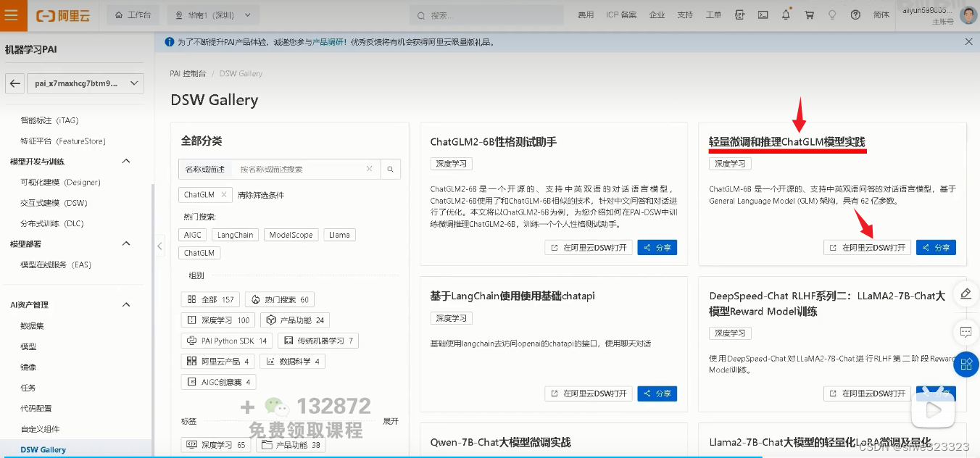
Task: Open the 支持 menu
Action: pos(685,14)
